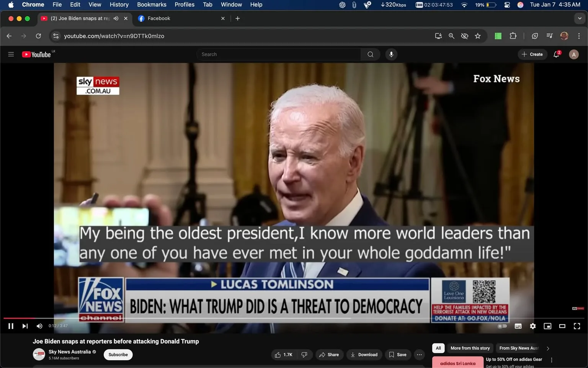The width and height of the screenshot is (588, 368).
Task: Switch to theater mode
Action: tap(562, 326)
